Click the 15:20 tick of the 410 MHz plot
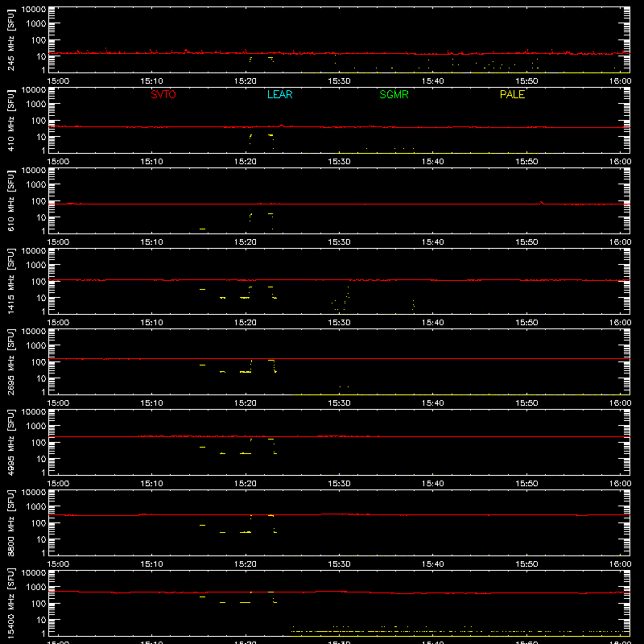 pyautogui.click(x=246, y=162)
